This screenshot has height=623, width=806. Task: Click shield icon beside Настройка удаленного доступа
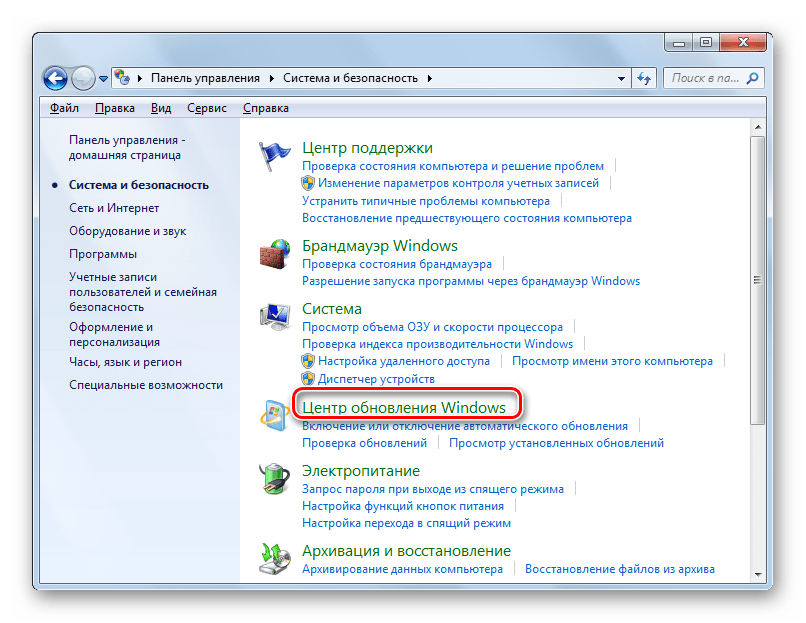[x=308, y=361]
